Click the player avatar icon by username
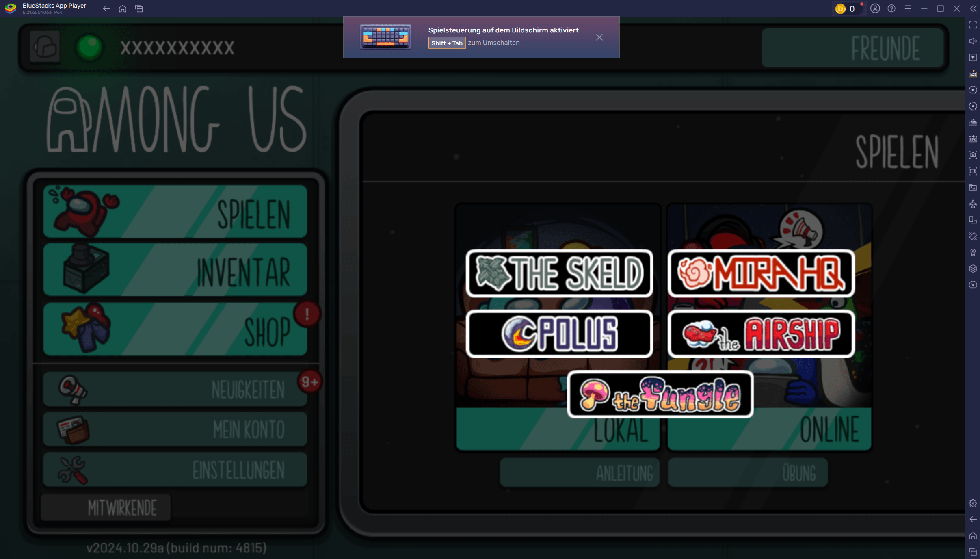Screen dimensions: 980x559 point(45,47)
